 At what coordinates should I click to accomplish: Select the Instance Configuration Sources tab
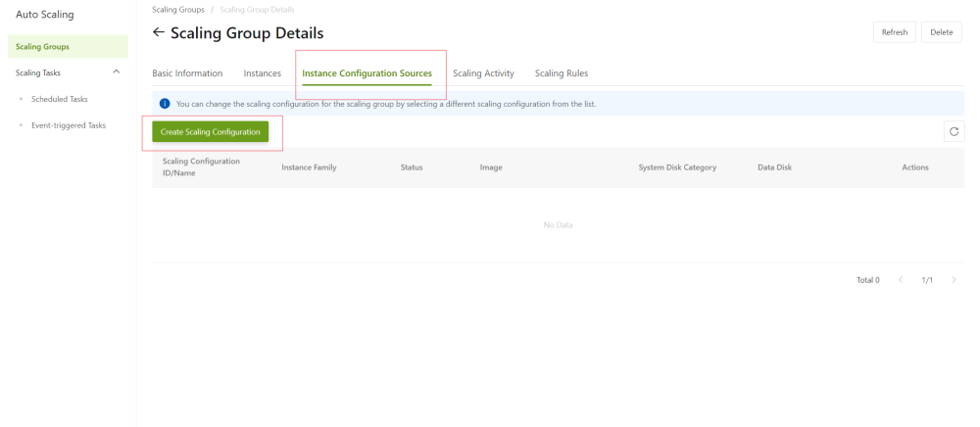coord(367,73)
